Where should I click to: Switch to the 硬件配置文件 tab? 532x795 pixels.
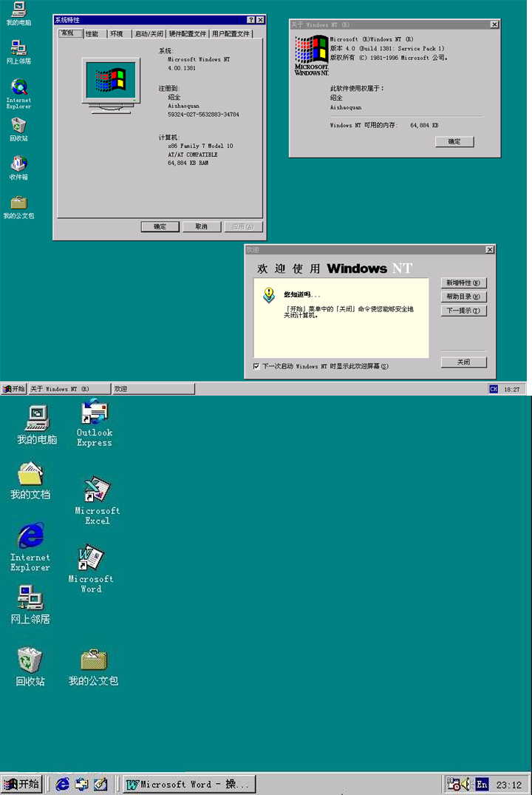coord(188,34)
